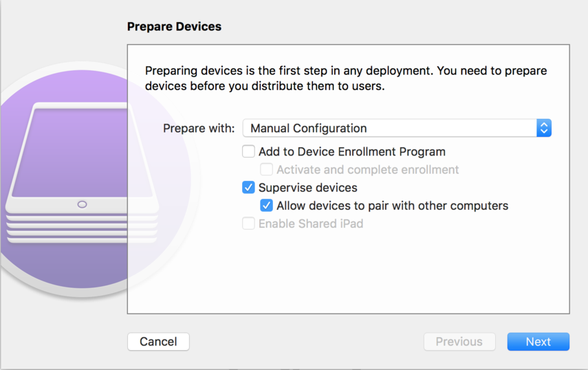
Task: Click the blue up-down arrows on Prepare with
Action: 543,128
